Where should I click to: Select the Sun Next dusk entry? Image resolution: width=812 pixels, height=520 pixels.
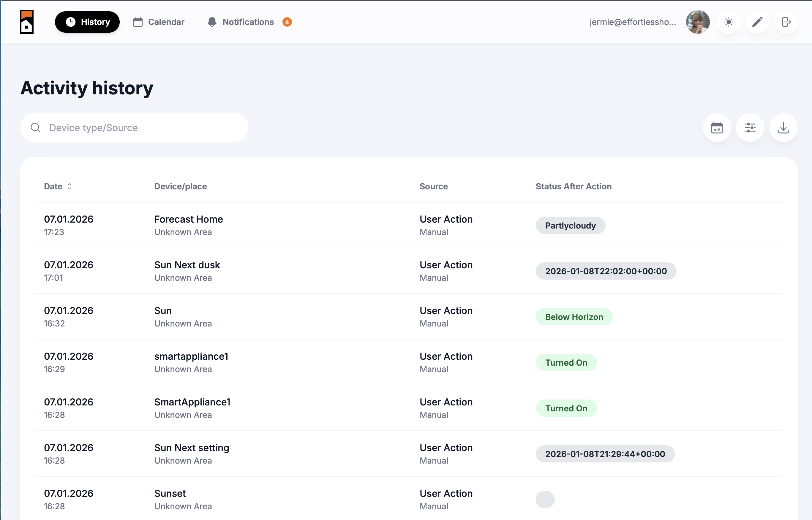tap(187, 265)
